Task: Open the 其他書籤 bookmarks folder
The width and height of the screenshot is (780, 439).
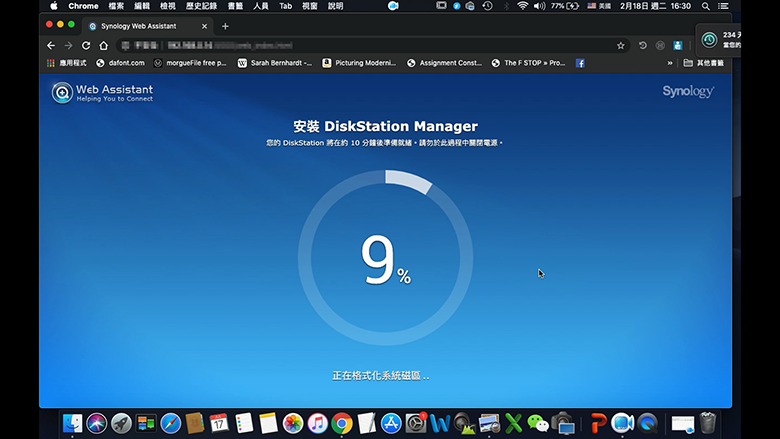Action: pyautogui.click(x=703, y=63)
